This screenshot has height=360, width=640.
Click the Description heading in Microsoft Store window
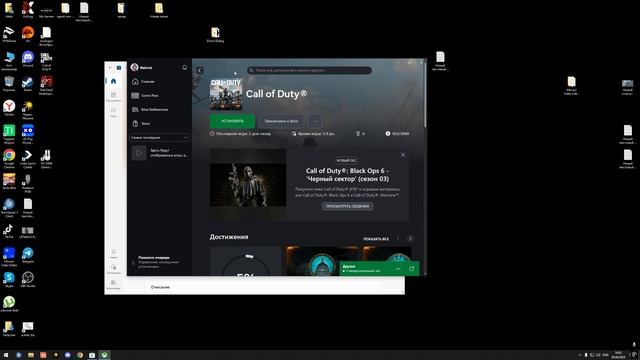(160, 287)
